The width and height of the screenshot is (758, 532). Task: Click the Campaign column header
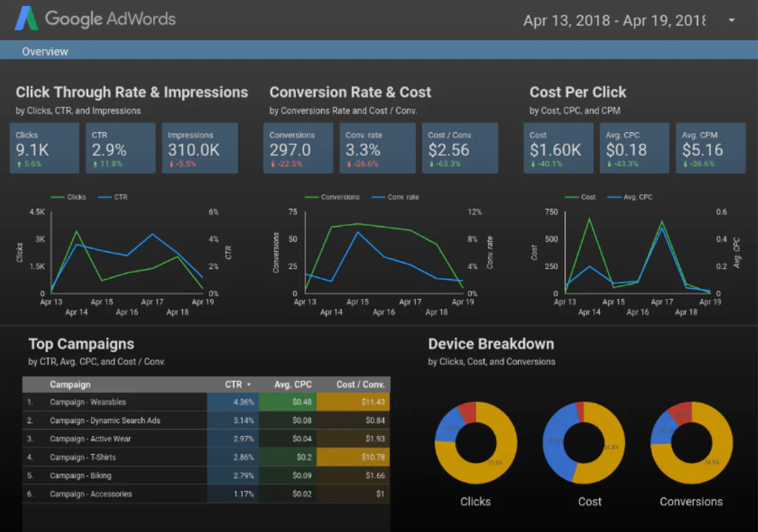(70, 385)
